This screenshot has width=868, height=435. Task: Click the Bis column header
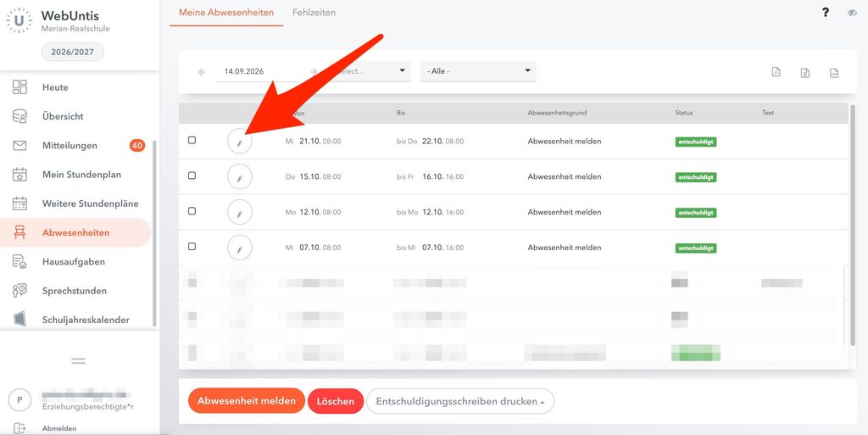[x=401, y=112]
